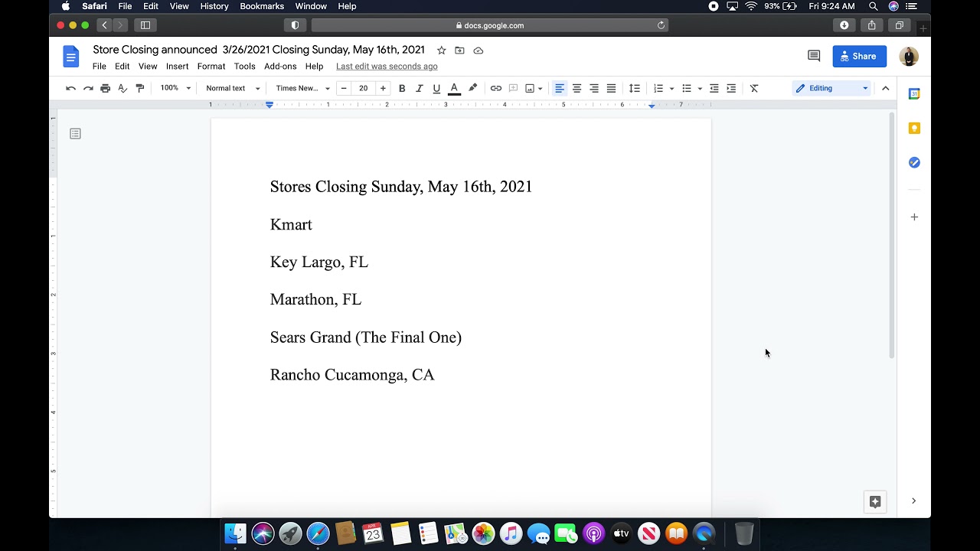Screen dimensions: 980x551
Task: Apply numbered list formatting
Action: click(658, 88)
